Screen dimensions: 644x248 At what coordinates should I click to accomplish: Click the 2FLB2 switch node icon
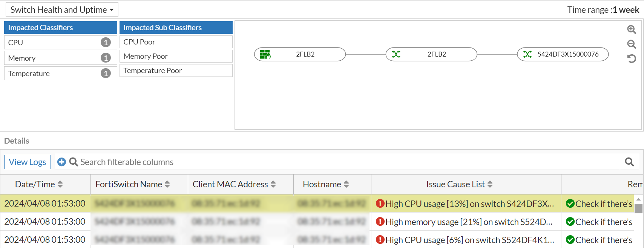396,54
